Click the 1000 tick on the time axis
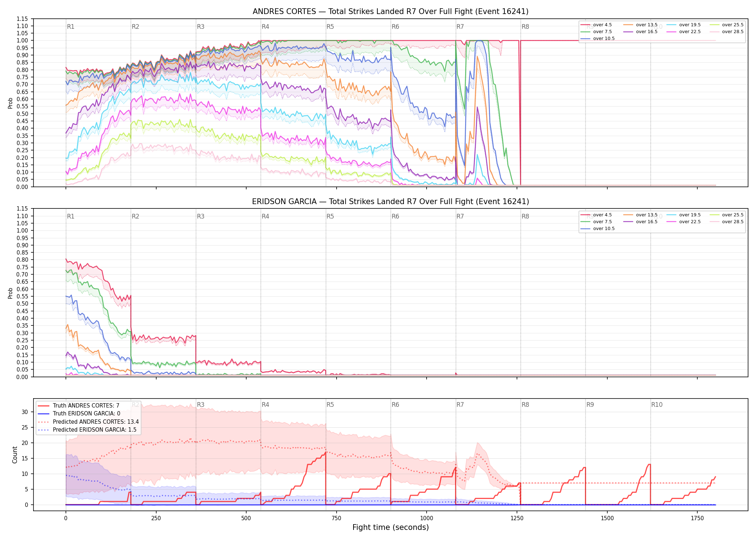The image size is (756, 540). (427, 518)
